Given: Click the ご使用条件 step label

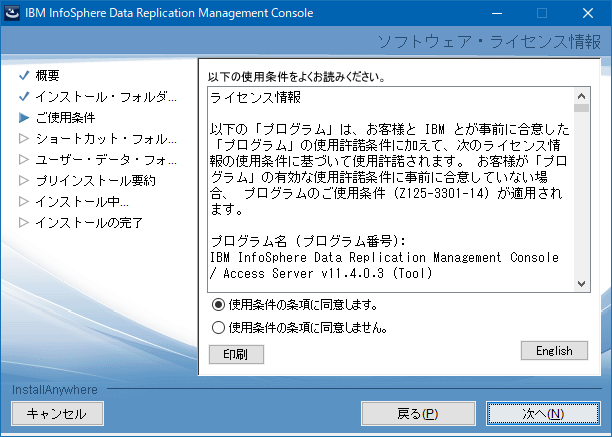Looking at the screenshot, I should click(65, 117).
